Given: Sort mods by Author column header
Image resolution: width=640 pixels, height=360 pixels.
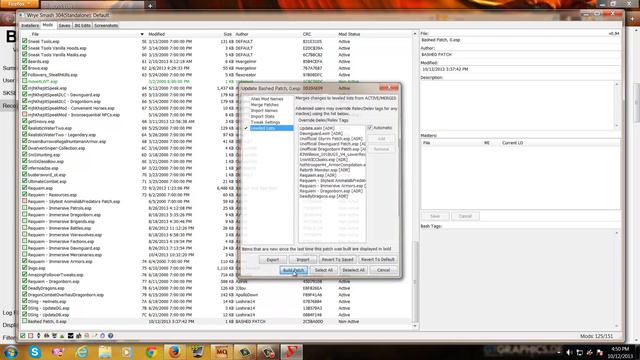Looking at the screenshot, I should click(x=242, y=34).
